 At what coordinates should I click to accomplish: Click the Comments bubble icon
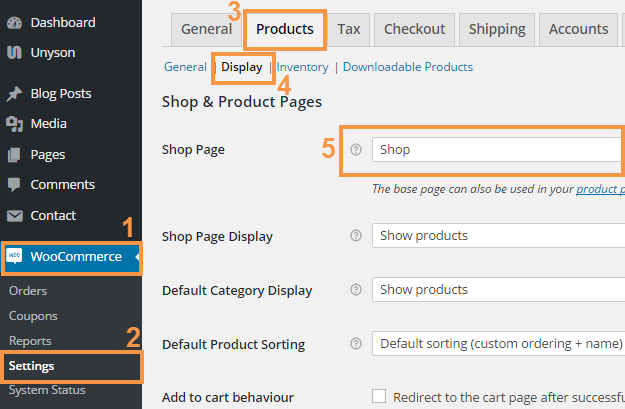pos(14,185)
